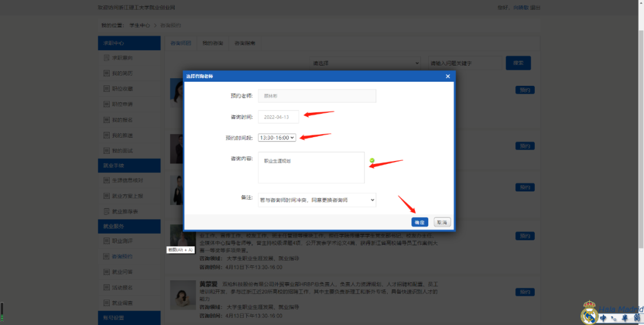Click the 确定 button in the dialog
The height and width of the screenshot is (325, 644).
coord(419,222)
